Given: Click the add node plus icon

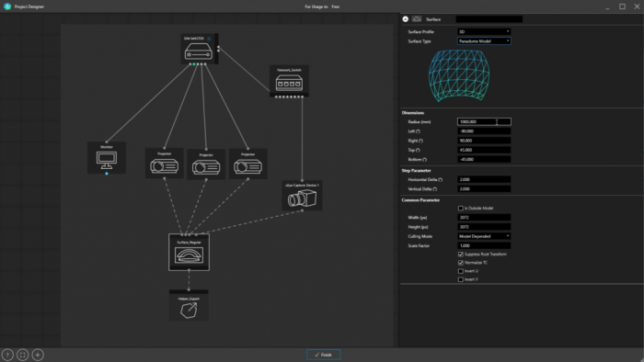Looking at the screenshot, I should pos(38,355).
